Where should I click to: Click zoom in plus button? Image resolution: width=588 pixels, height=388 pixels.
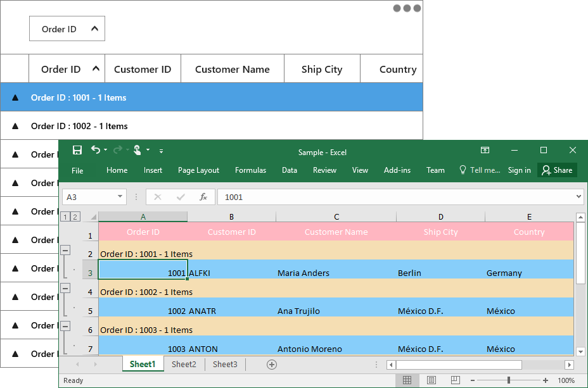[x=546, y=380]
